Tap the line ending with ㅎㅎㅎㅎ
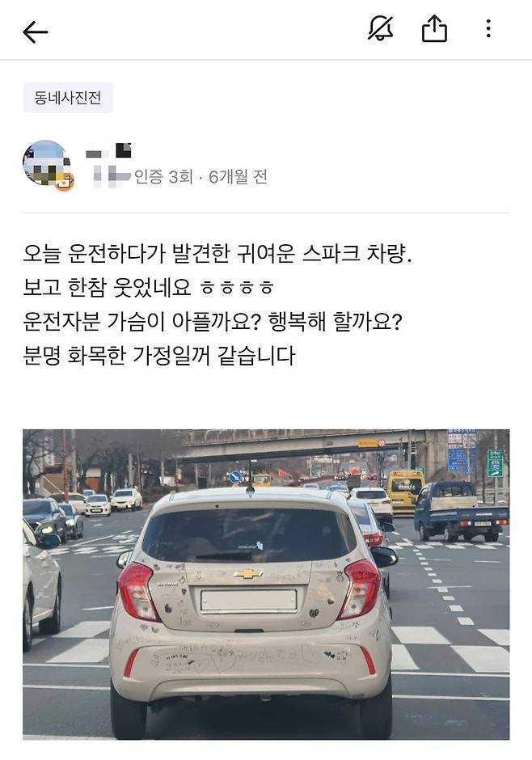 149,287
